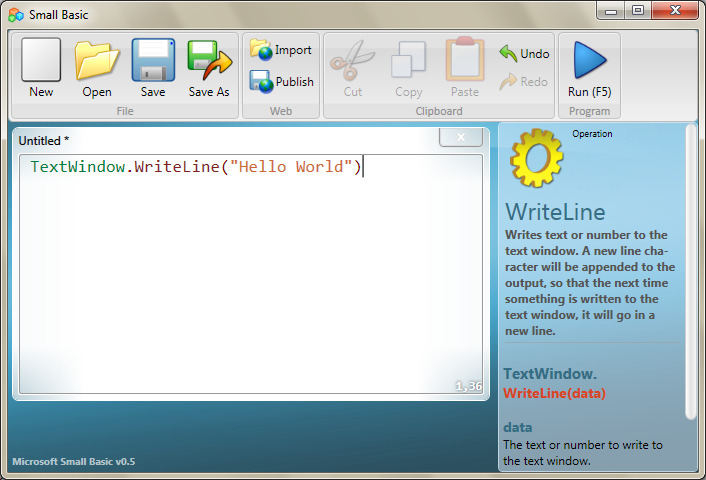
Task: Minimize the Small Basic window
Action: [611, 11]
